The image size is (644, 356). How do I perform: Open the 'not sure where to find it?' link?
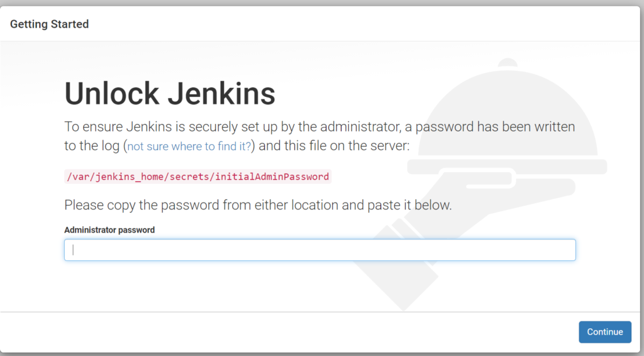(189, 146)
